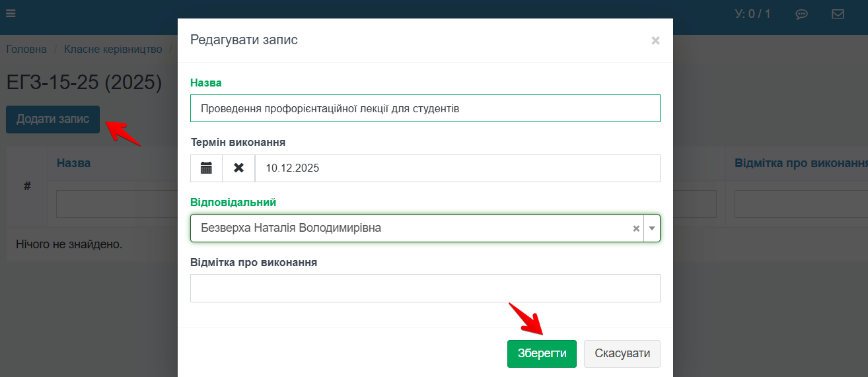Open the envelope mail icon
Screen dimensions: 868x377
(x=838, y=14)
